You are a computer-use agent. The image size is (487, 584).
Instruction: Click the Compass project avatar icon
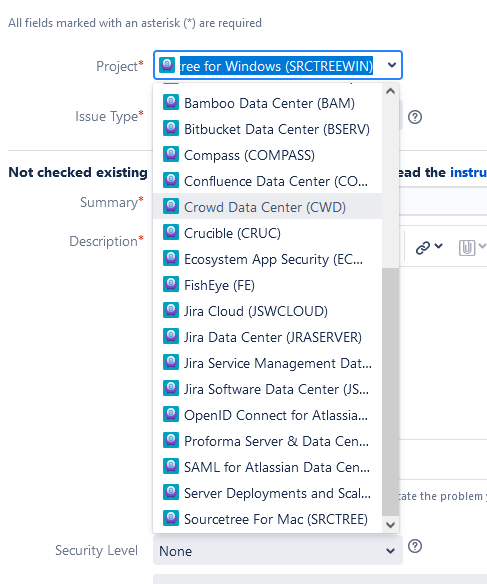point(171,154)
